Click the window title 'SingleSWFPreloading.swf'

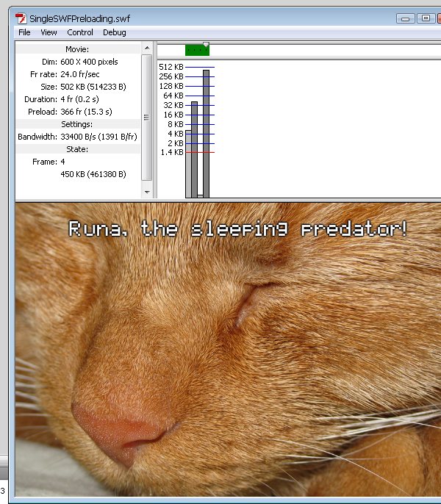(x=80, y=18)
